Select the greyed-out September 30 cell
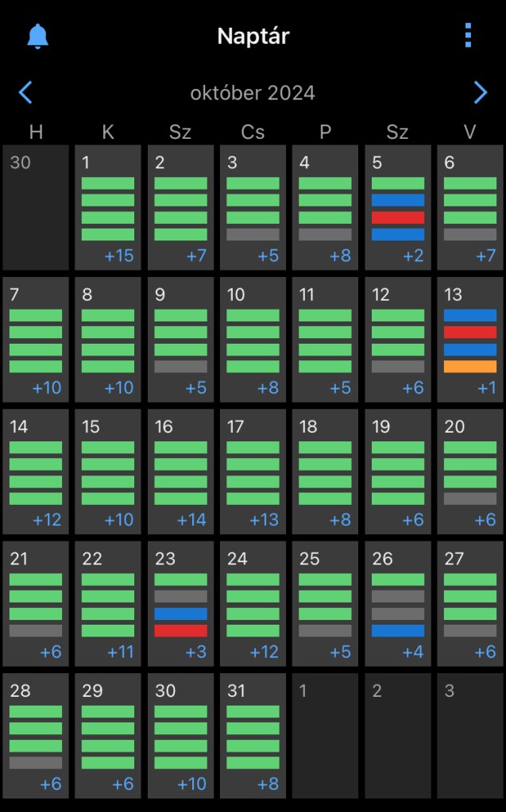 point(35,206)
